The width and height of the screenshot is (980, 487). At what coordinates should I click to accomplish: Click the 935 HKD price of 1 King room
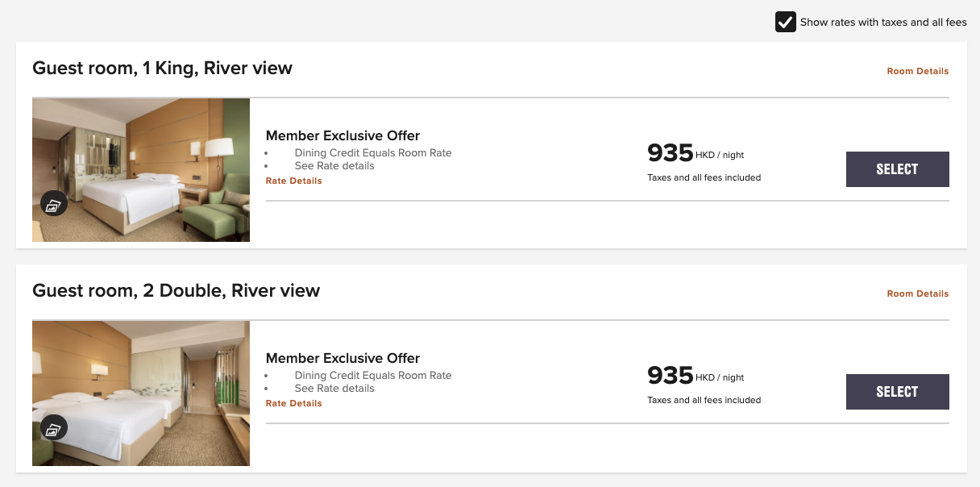696,152
